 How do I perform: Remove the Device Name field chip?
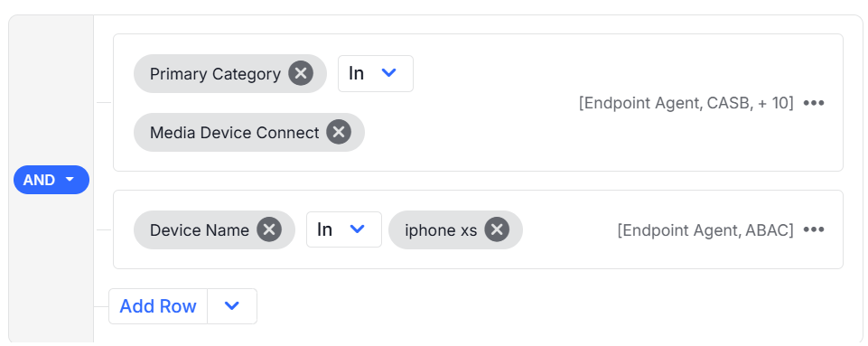[x=269, y=229]
